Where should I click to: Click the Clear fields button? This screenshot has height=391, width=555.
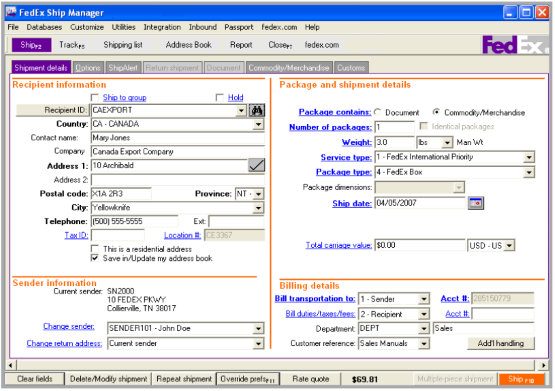pyautogui.click(x=35, y=379)
